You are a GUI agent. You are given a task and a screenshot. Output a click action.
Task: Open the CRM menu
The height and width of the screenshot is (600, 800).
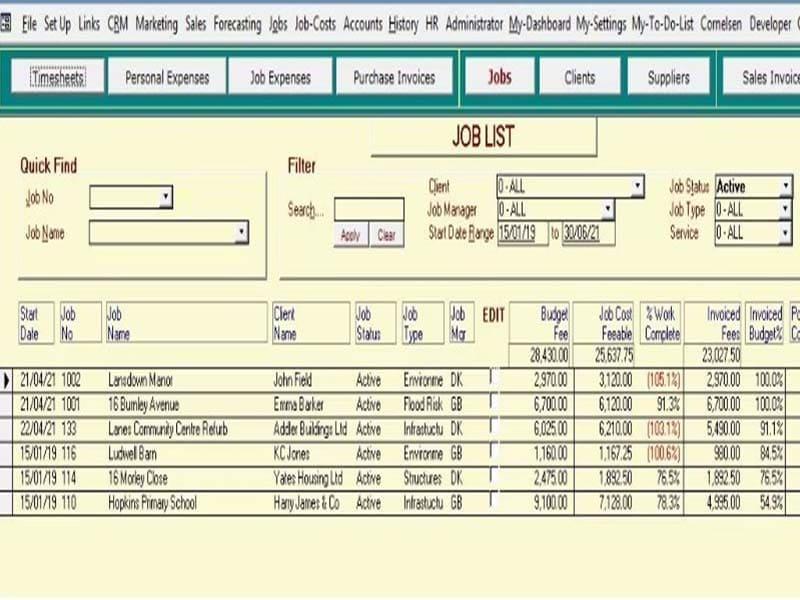117,23
